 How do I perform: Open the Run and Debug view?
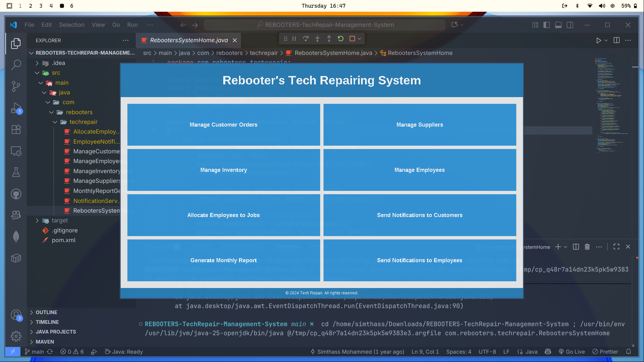16,108
